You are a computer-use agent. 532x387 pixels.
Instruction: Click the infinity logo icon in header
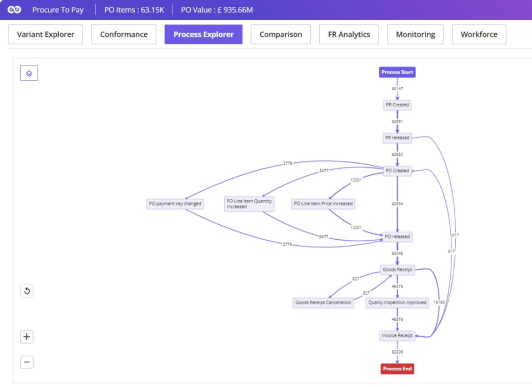pyautogui.click(x=14, y=10)
